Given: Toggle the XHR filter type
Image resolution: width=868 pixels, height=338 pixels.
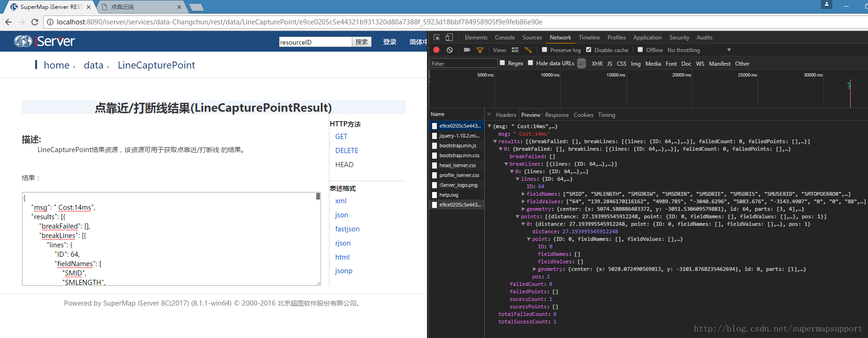Looking at the screenshot, I should [597, 63].
